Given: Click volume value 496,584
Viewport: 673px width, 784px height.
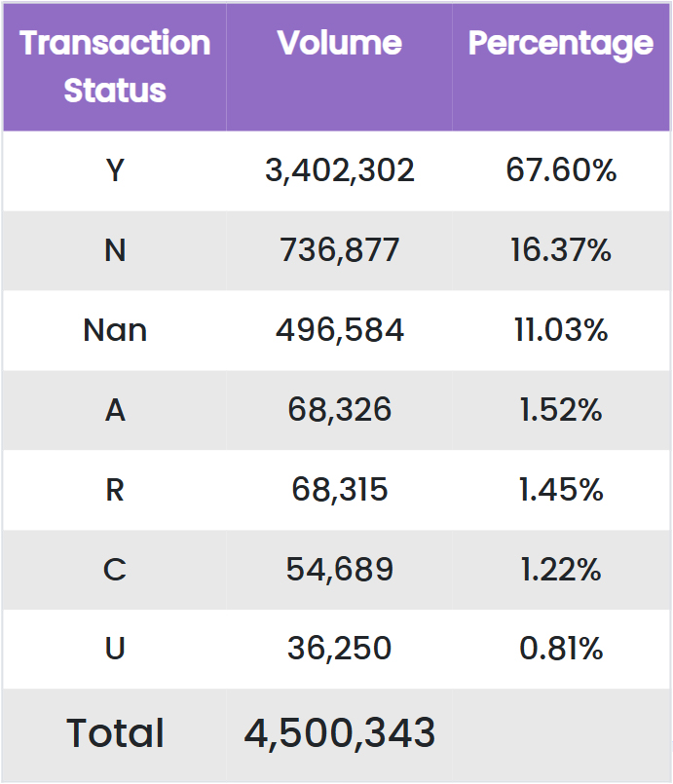Looking at the screenshot, I should [339, 330].
